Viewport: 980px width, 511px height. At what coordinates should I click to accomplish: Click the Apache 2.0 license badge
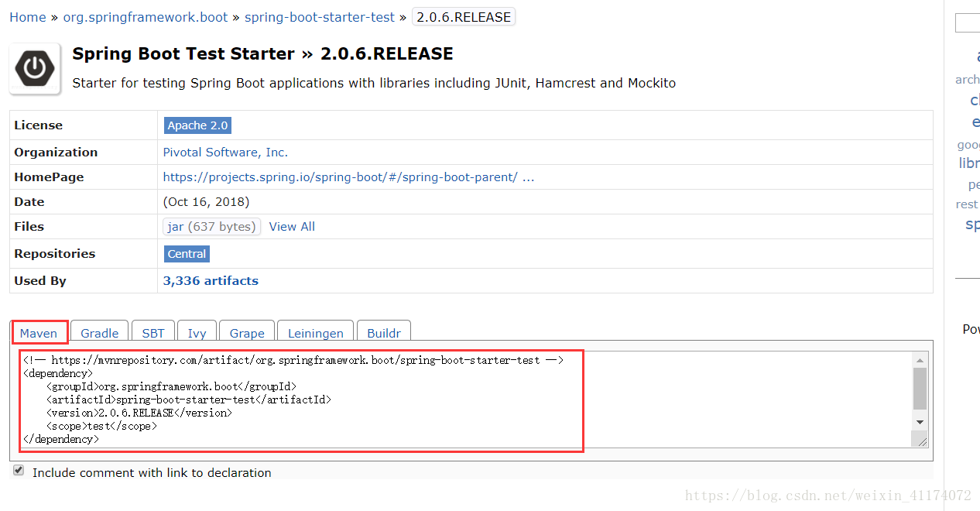(197, 125)
